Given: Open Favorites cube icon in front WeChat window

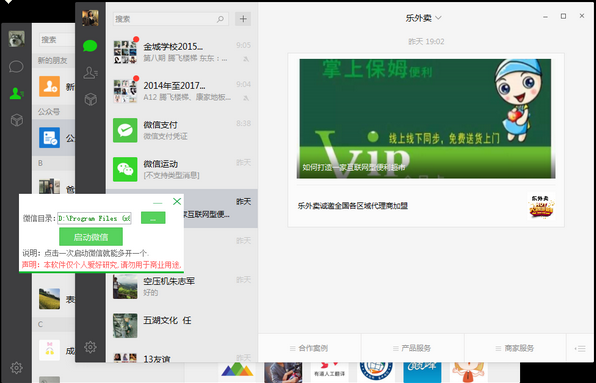Looking at the screenshot, I should pos(90,99).
